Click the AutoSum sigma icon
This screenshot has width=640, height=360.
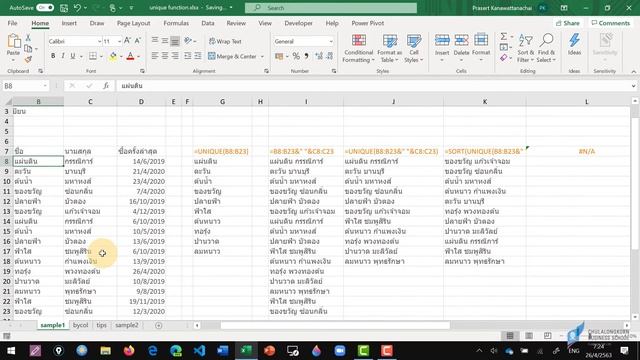pos(504,37)
